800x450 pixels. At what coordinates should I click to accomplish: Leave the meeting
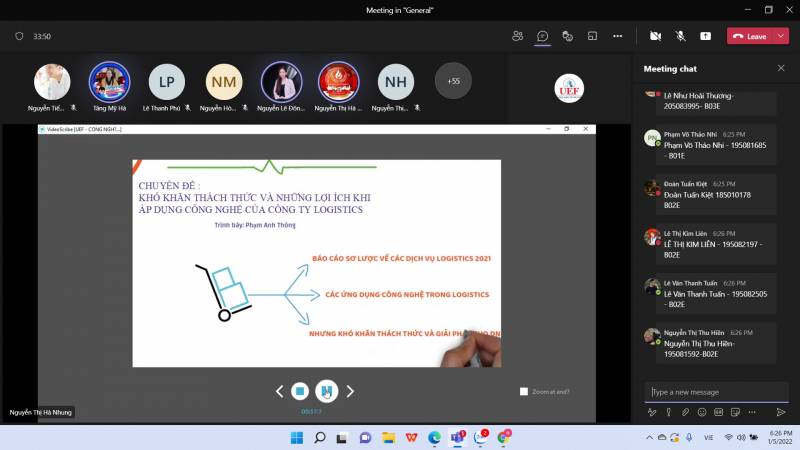click(x=749, y=36)
